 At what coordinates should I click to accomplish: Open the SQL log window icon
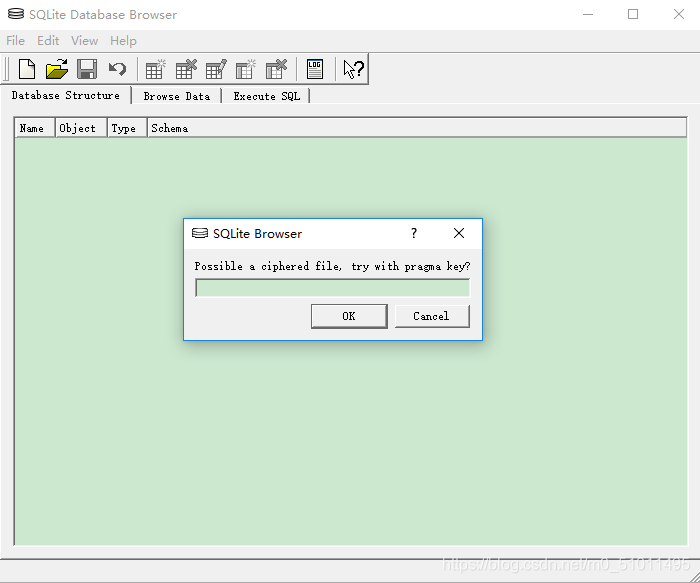click(315, 69)
